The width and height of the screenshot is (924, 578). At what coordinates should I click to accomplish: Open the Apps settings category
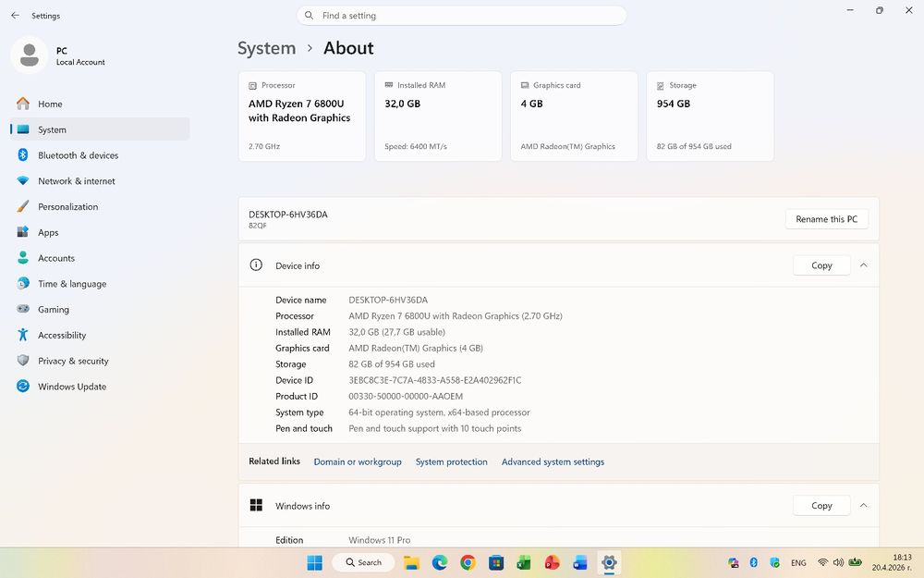[x=100, y=232]
